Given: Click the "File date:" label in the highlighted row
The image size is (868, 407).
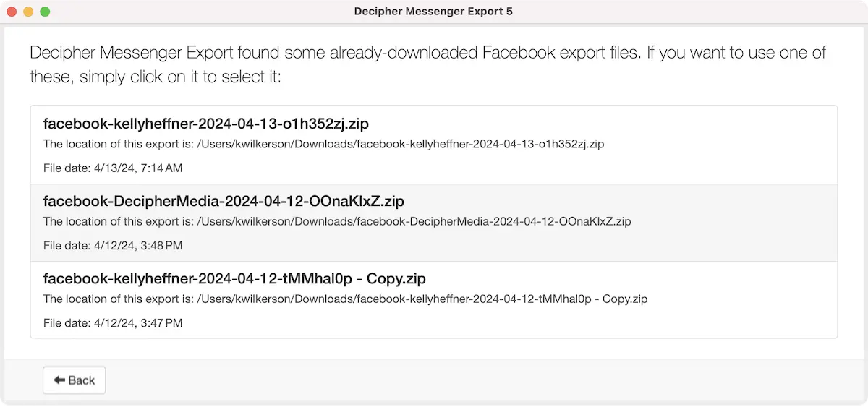Looking at the screenshot, I should click(x=65, y=246).
